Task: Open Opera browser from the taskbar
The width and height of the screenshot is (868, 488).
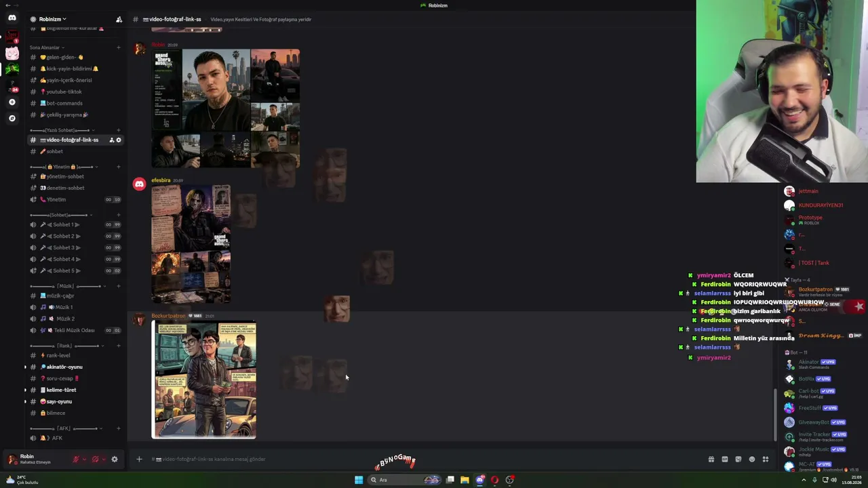Action: point(494,480)
